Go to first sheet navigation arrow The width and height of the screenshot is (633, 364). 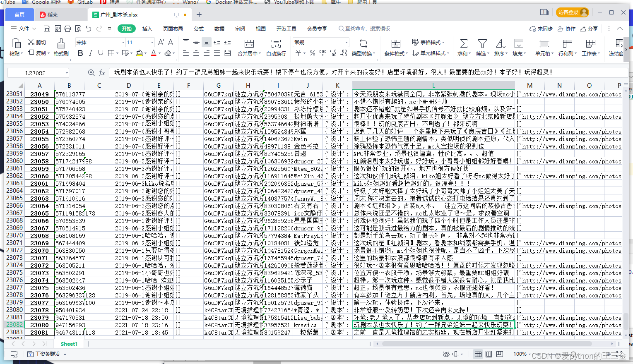tap(13, 344)
